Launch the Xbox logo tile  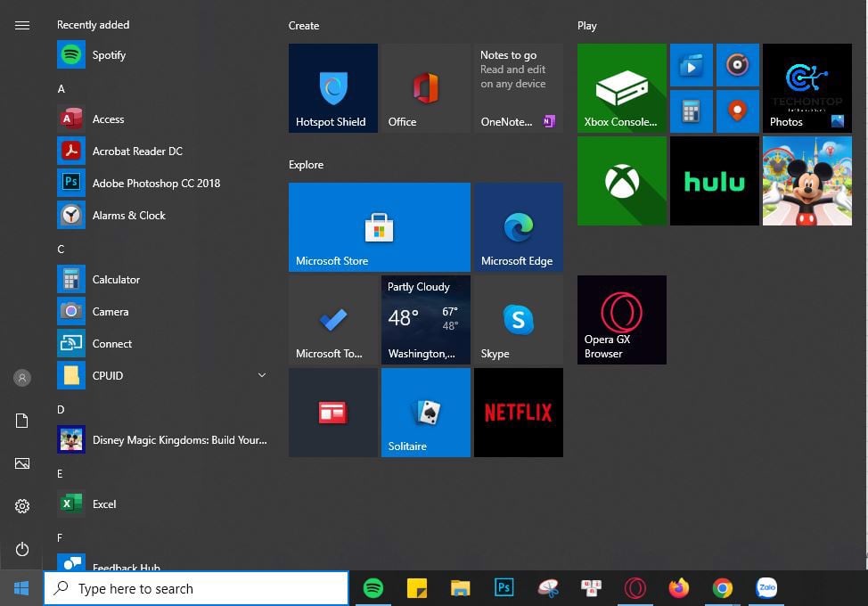click(622, 181)
